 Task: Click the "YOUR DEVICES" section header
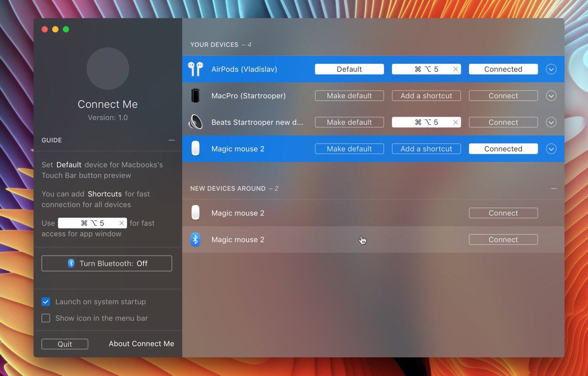click(215, 45)
